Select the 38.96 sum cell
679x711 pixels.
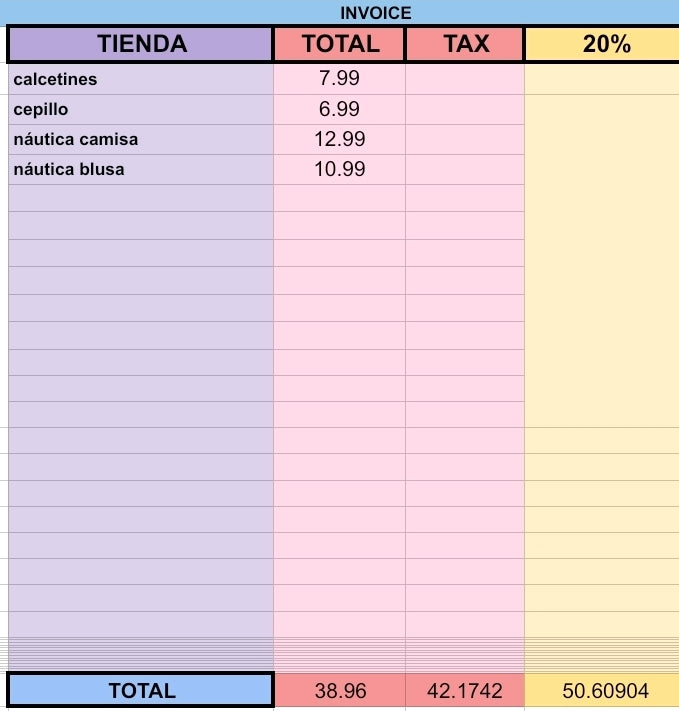click(339, 690)
